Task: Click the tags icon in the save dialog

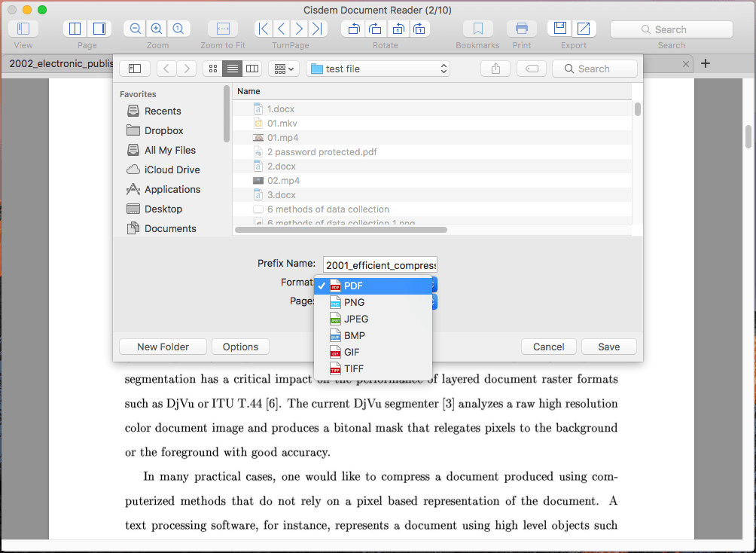Action: [x=532, y=69]
